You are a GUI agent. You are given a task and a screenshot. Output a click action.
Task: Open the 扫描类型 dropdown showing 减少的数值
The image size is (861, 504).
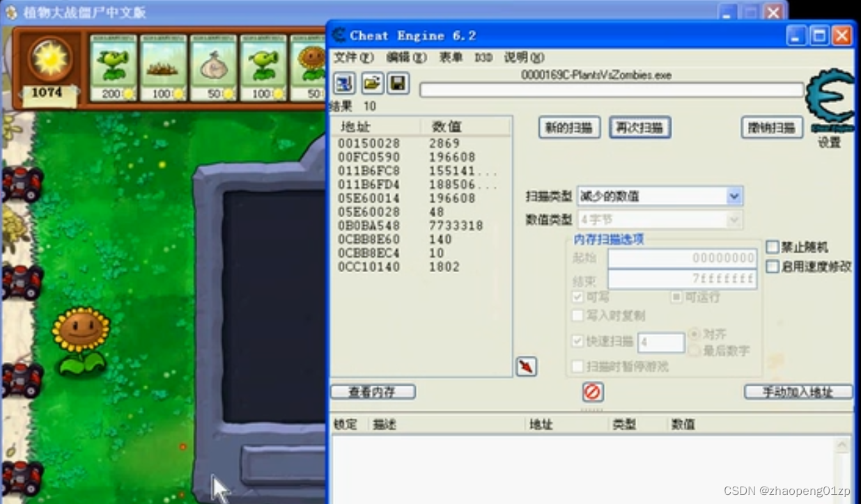(660, 196)
